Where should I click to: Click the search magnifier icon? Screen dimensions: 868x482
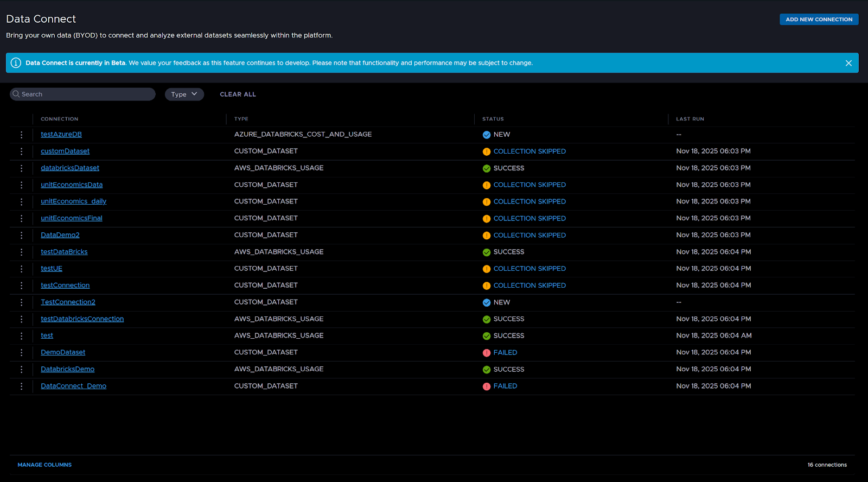coord(16,94)
